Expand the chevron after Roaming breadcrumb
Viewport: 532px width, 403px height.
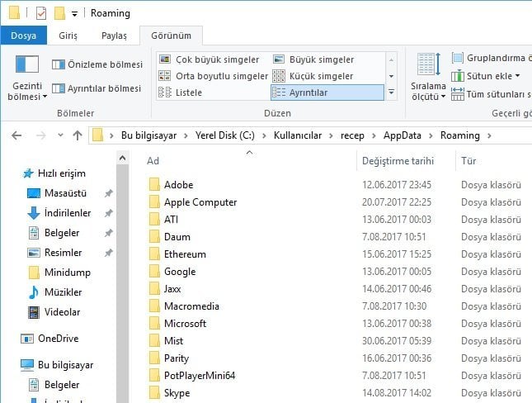[489, 136]
